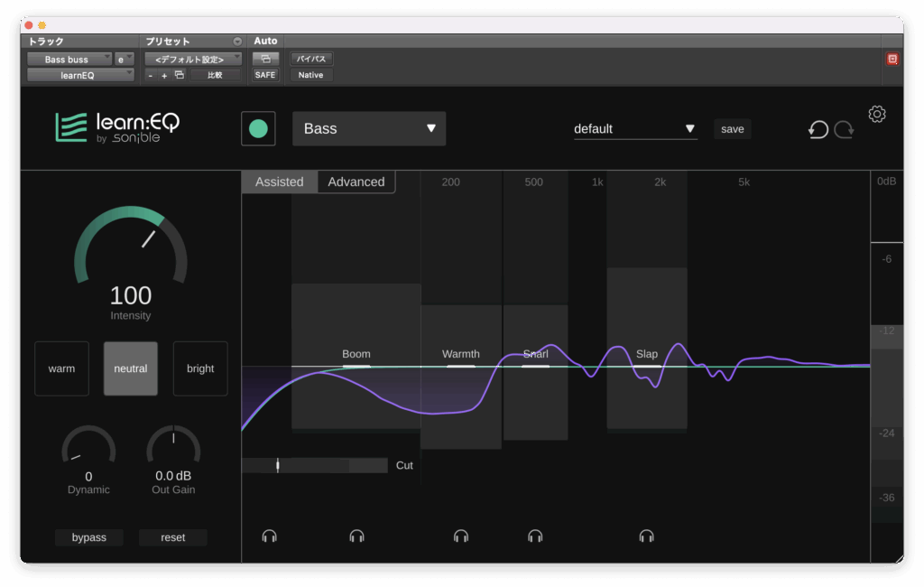
Task: Solo-listen the Boom band headphone icon
Action: coord(356,536)
